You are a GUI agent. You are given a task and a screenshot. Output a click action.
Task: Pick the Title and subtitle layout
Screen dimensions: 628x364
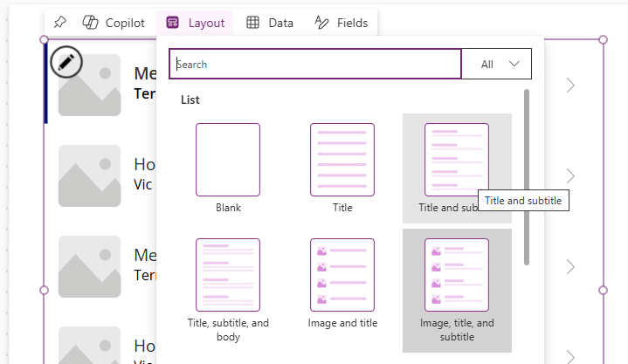[x=456, y=161]
